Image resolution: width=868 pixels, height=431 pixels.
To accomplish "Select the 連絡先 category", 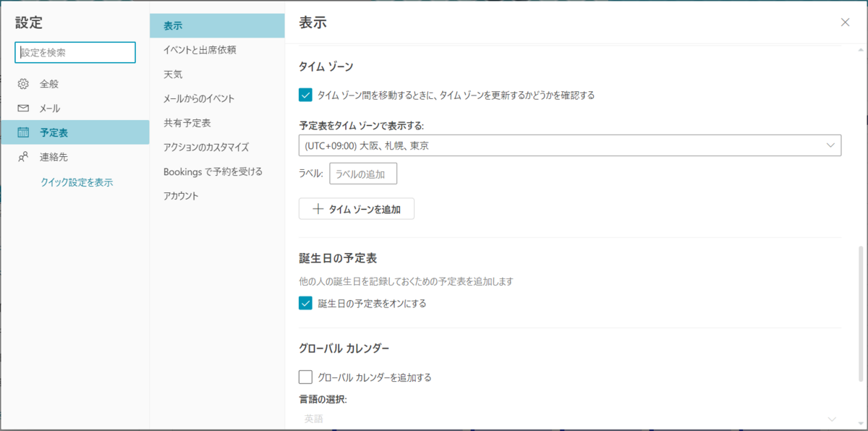I will [x=75, y=157].
